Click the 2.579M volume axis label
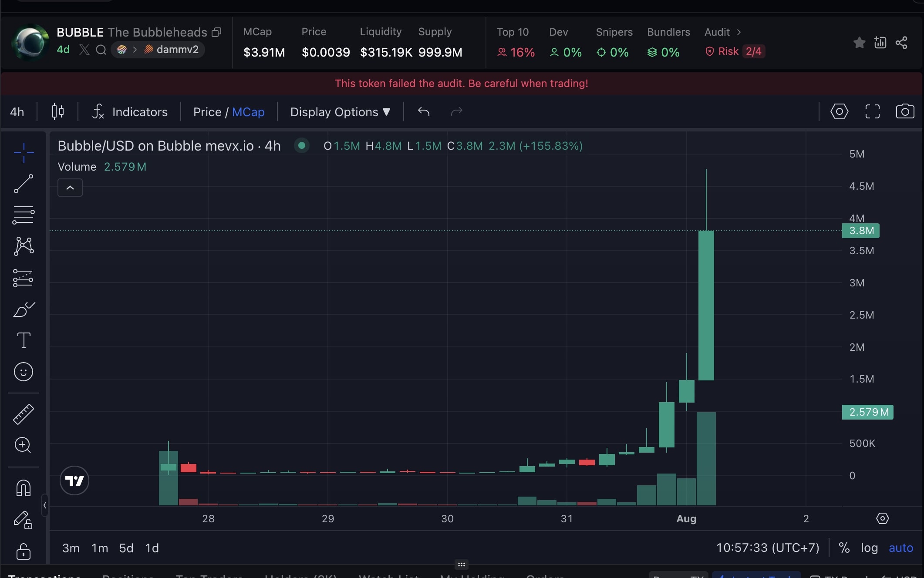 click(868, 412)
